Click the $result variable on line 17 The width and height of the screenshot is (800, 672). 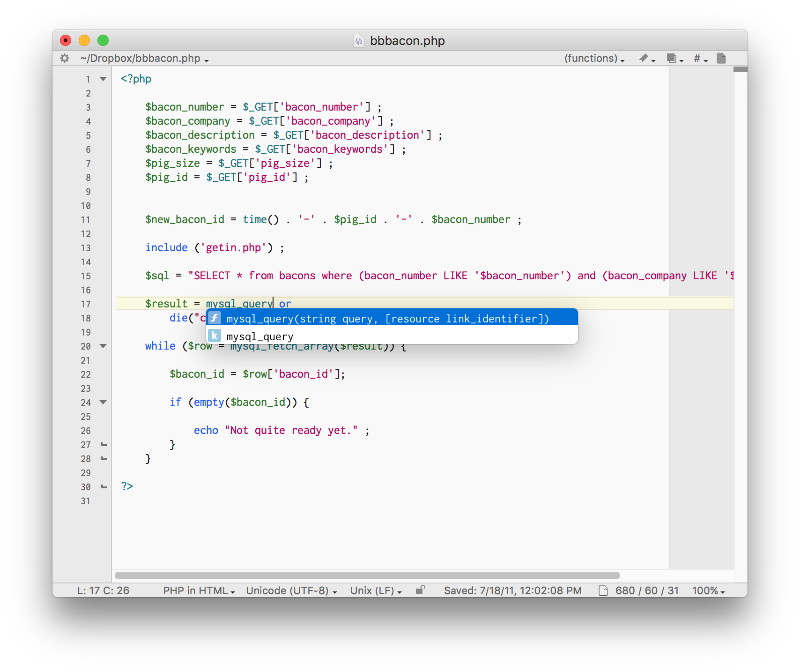(x=166, y=304)
